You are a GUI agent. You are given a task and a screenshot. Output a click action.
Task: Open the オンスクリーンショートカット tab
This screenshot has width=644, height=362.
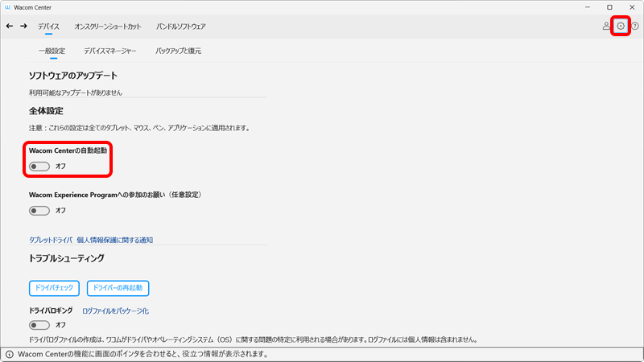108,27
